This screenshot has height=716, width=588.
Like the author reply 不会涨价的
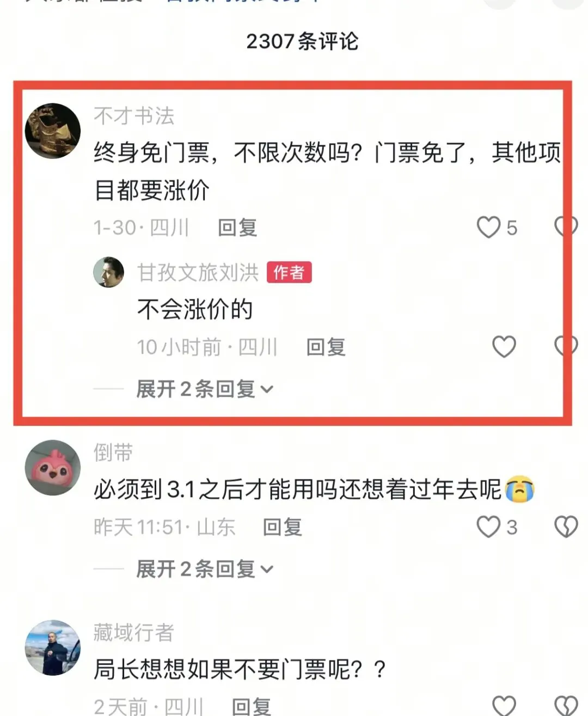click(x=504, y=346)
